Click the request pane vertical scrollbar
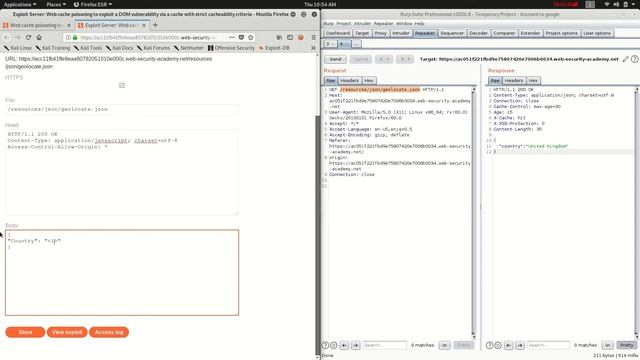 (474, 212)
